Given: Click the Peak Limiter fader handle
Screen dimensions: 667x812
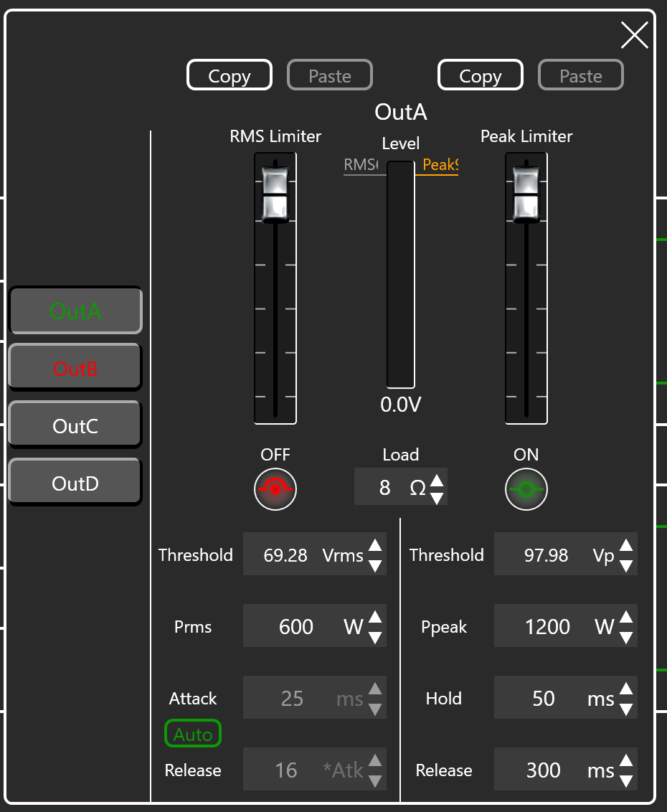Looking at the screenshot, I should 526,194.
